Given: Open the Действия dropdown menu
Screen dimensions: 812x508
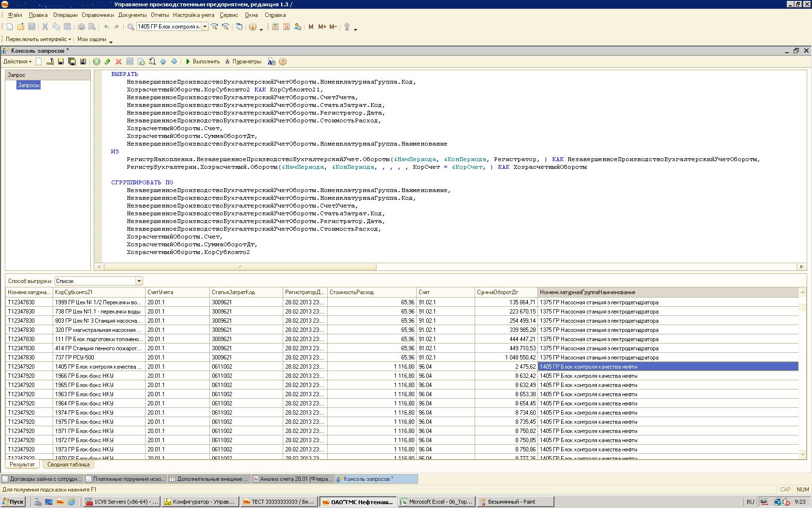Looking at the screenshot, I should [17, 61].
